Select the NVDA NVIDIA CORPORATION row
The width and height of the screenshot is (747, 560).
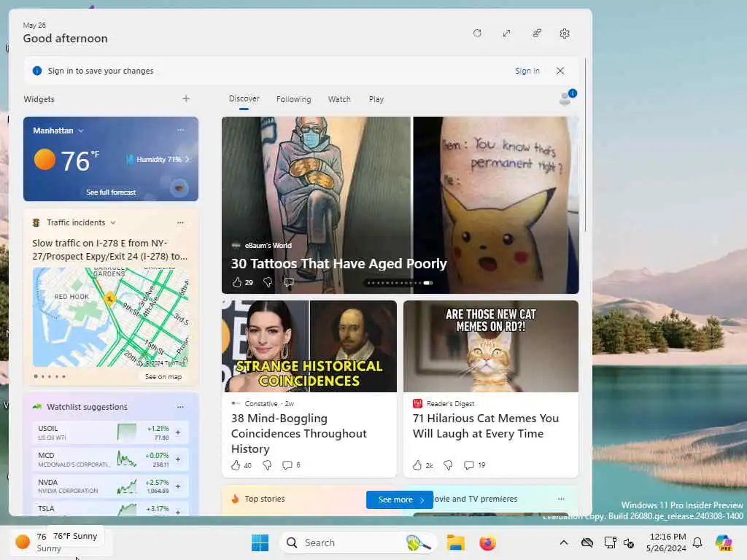(111, 486)
